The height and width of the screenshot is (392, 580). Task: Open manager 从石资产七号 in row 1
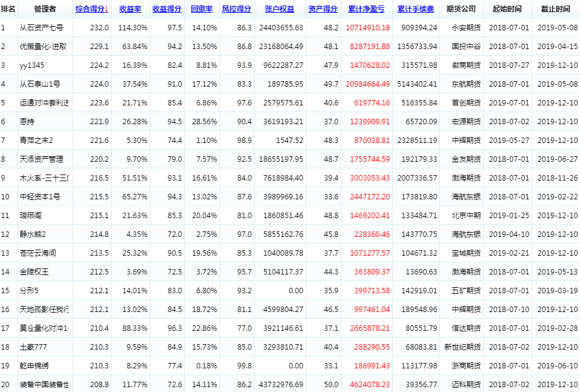41,28
